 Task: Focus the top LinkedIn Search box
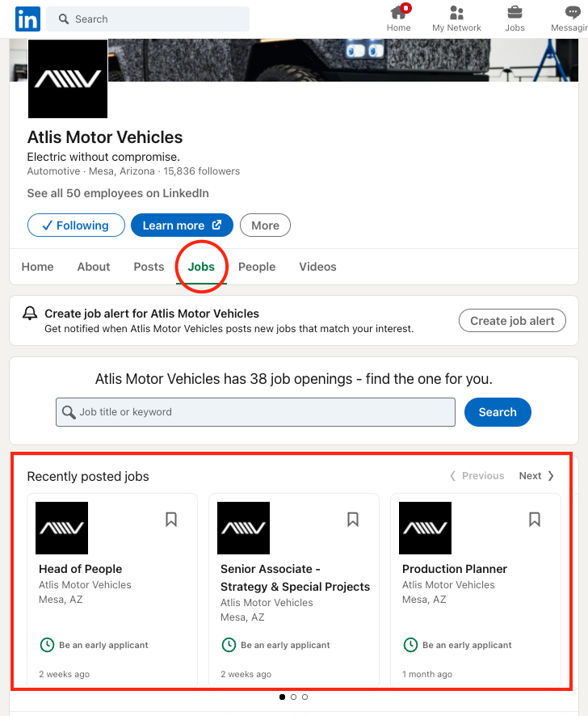tap(148, 19)
